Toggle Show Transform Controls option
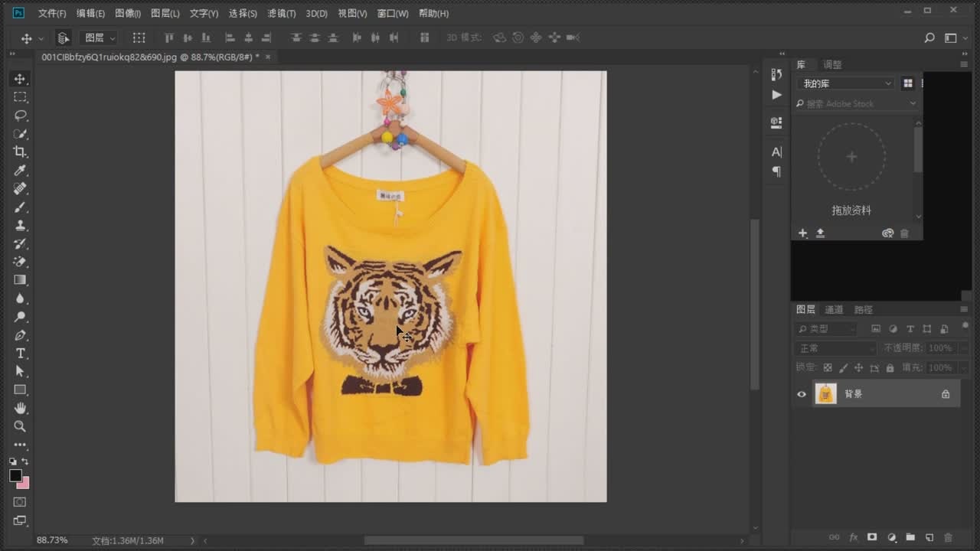The height and width of the screenshot is (551, 980). click(139, 37)
